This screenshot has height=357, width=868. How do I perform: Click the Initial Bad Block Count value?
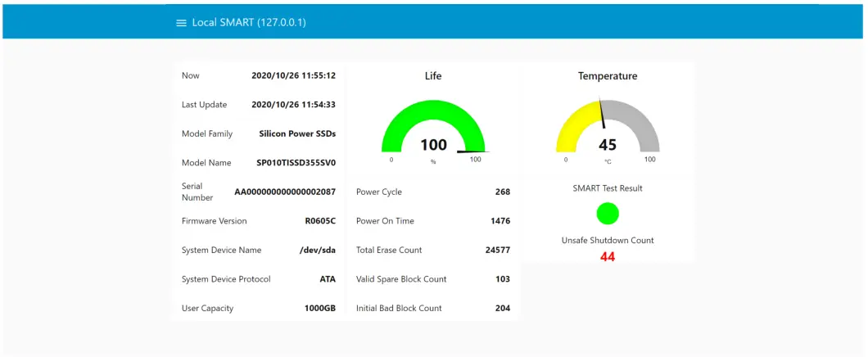[502, 309]
